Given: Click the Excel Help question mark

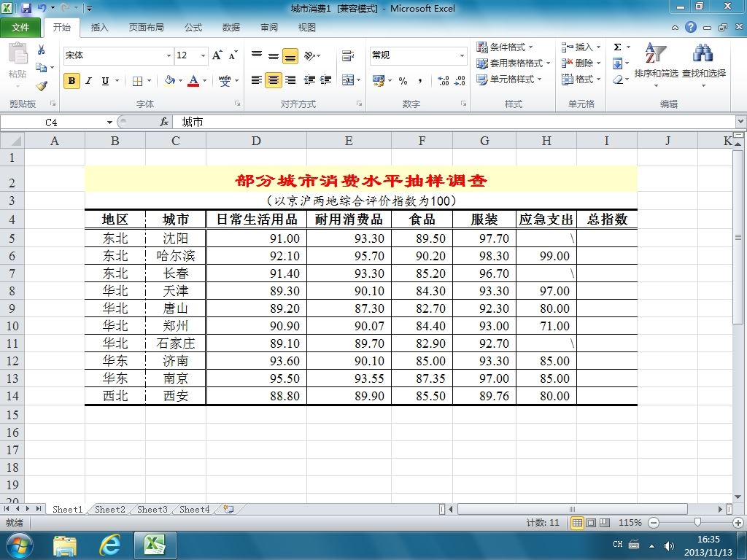Looking at the screenshot, I should [691, 27].
